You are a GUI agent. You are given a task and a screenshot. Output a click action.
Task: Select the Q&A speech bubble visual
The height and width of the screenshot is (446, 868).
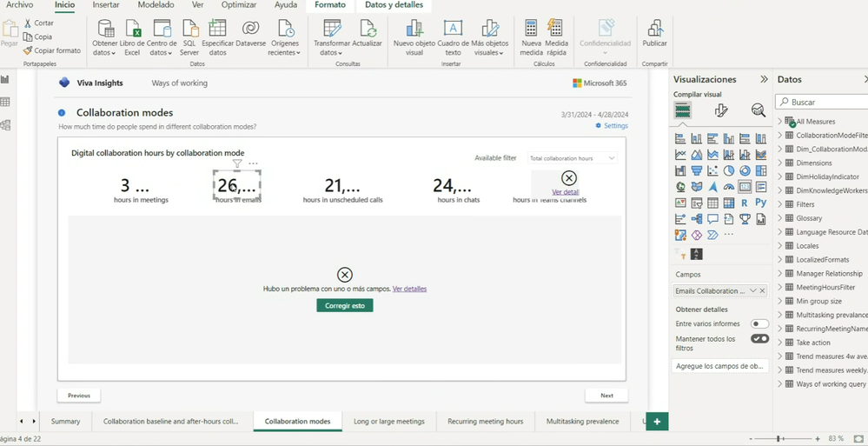pyautogui.click(x=713, y=219)
